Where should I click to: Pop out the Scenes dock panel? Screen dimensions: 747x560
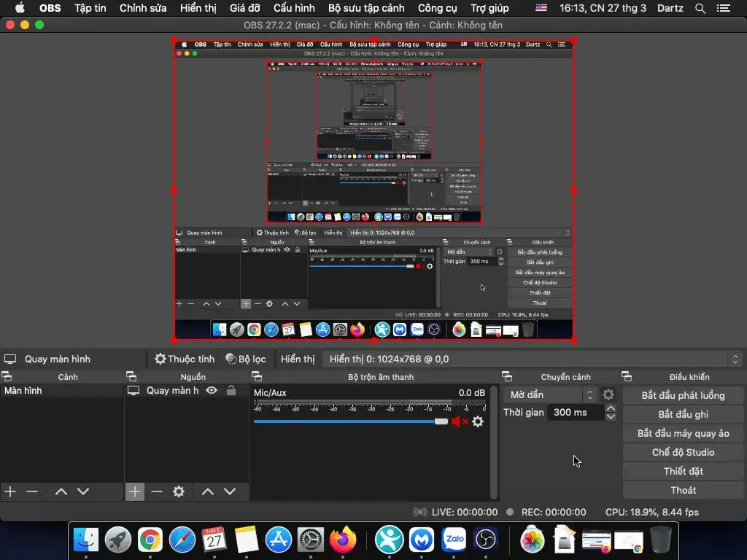[x=7, y=377]
